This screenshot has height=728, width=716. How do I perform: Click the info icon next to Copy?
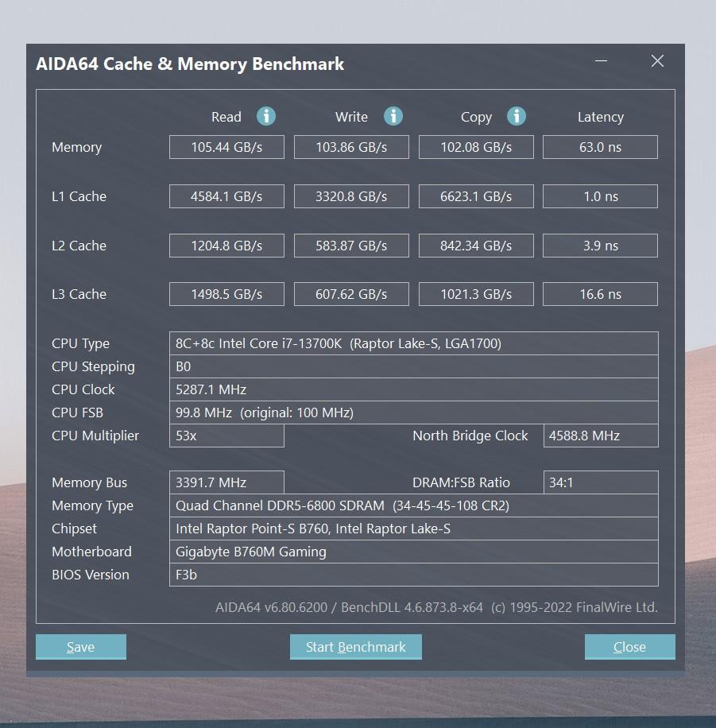point(517,116)
